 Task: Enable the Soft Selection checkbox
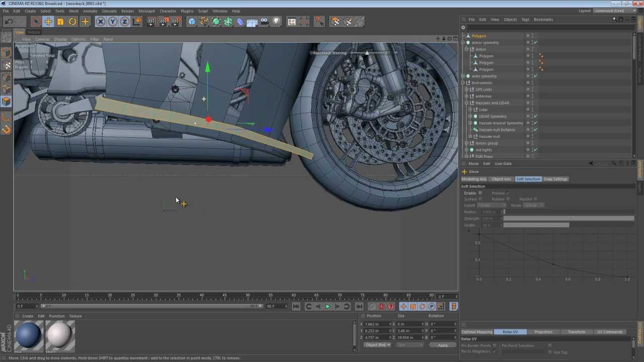pyautogui.click(x=480, y=193)
